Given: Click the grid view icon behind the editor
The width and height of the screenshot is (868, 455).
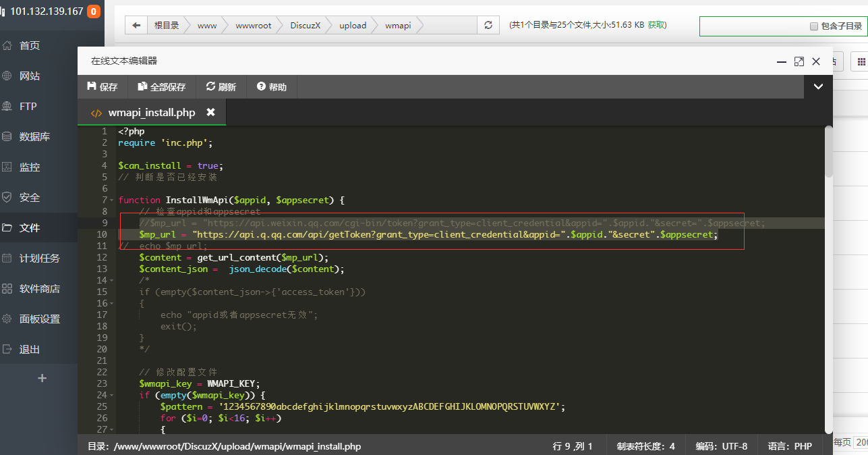Looking at the screenshot, I should 861,61.
